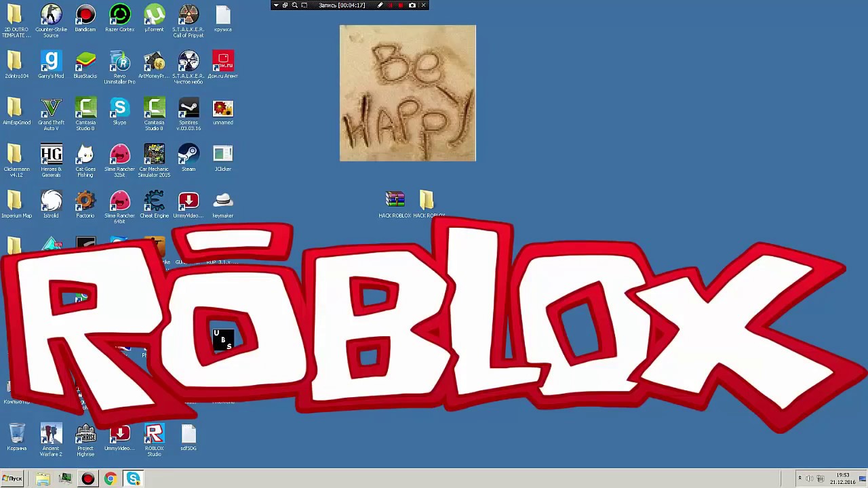
Task: Select the 2dintro104 folder
Action: point(16,64)
